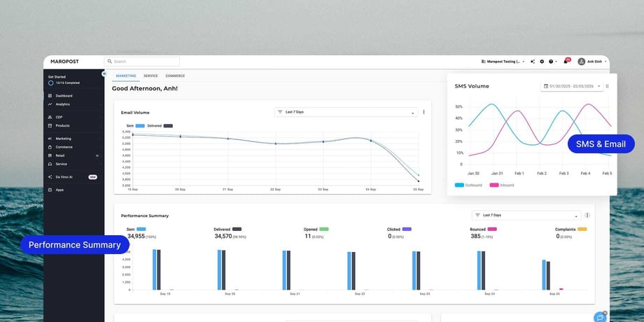Open notifications bell with red badge
Viewport: 644px width, 322px height.
click(x=566, y=61)
